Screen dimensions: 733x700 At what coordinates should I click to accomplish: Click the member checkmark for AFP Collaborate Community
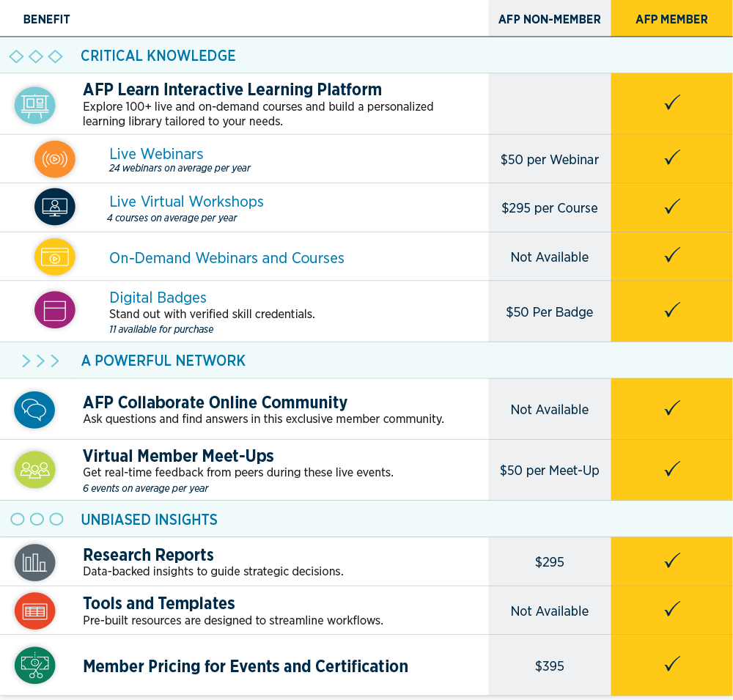[x=671, y=408]
